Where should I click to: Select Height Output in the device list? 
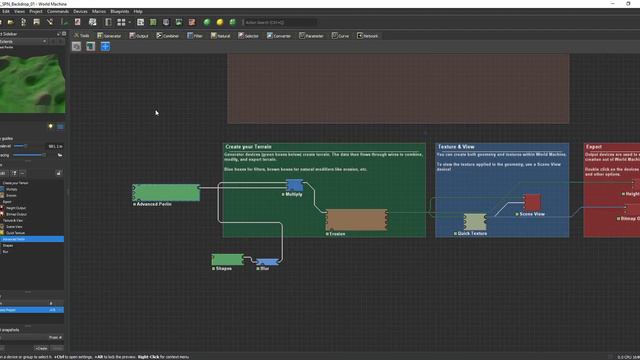coord(32,208)
